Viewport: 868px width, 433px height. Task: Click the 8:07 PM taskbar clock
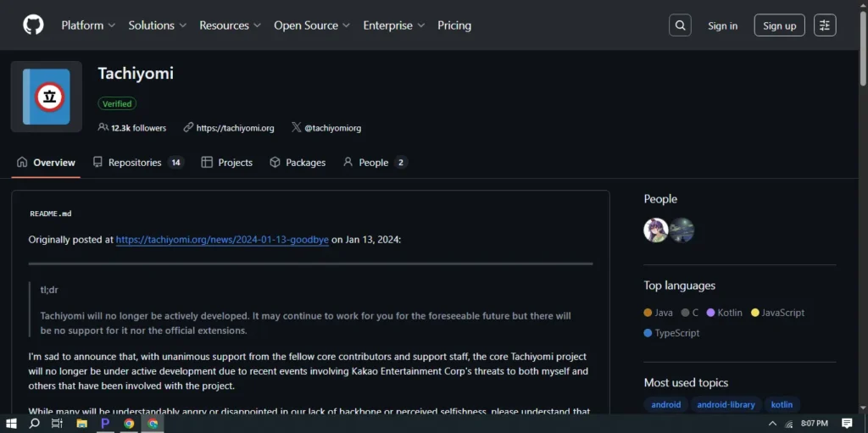[815, 424]
